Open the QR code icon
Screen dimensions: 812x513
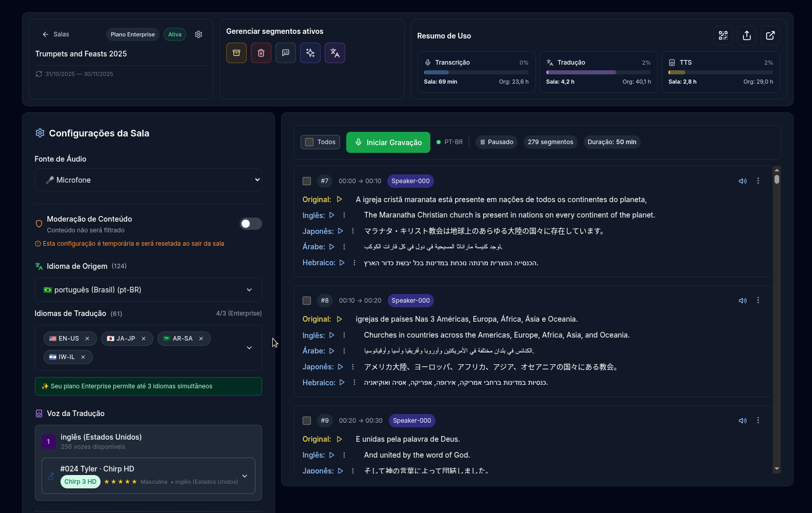pyautogui.click(x=723, y=35)
